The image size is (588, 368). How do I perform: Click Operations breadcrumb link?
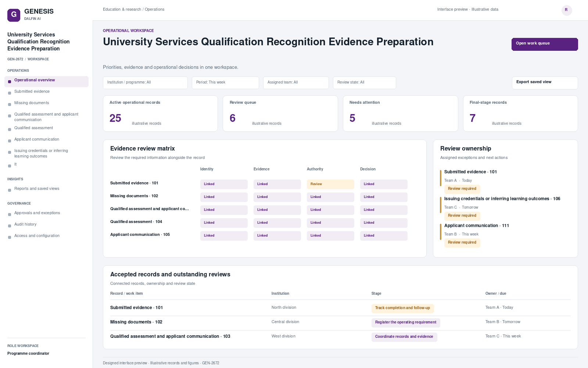coord(154,10)
